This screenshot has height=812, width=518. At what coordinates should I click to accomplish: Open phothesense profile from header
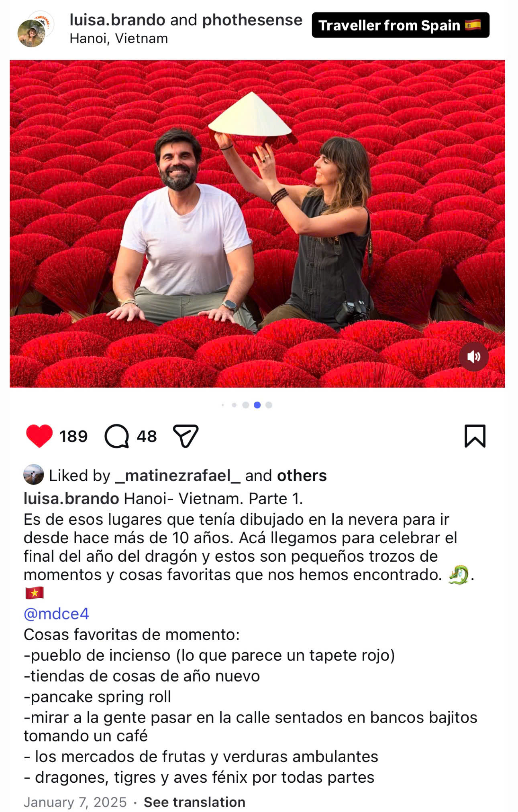(252, 20)
